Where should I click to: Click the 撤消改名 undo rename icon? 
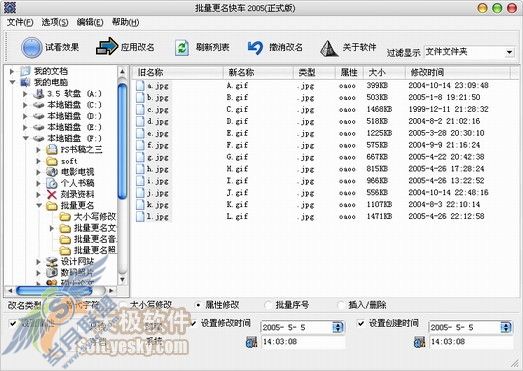click(255, 47)
